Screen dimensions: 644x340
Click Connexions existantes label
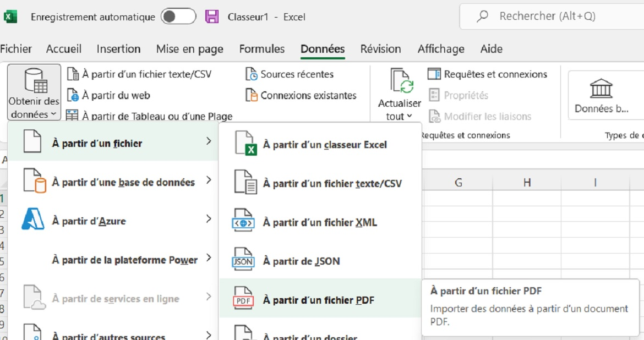308,95
